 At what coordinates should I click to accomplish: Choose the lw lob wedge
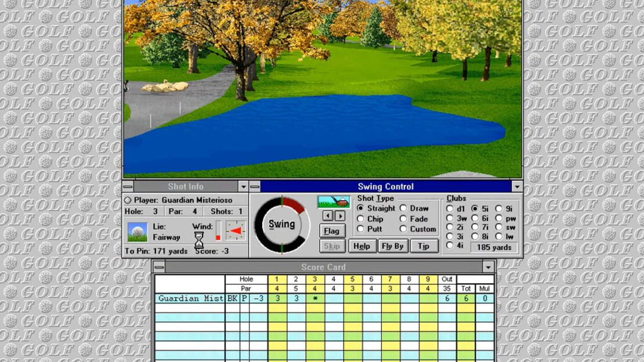pyautogui.click(x=504, y=236)
